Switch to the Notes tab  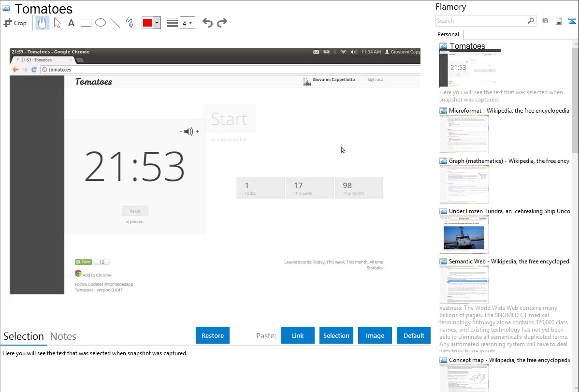(63, 336)
